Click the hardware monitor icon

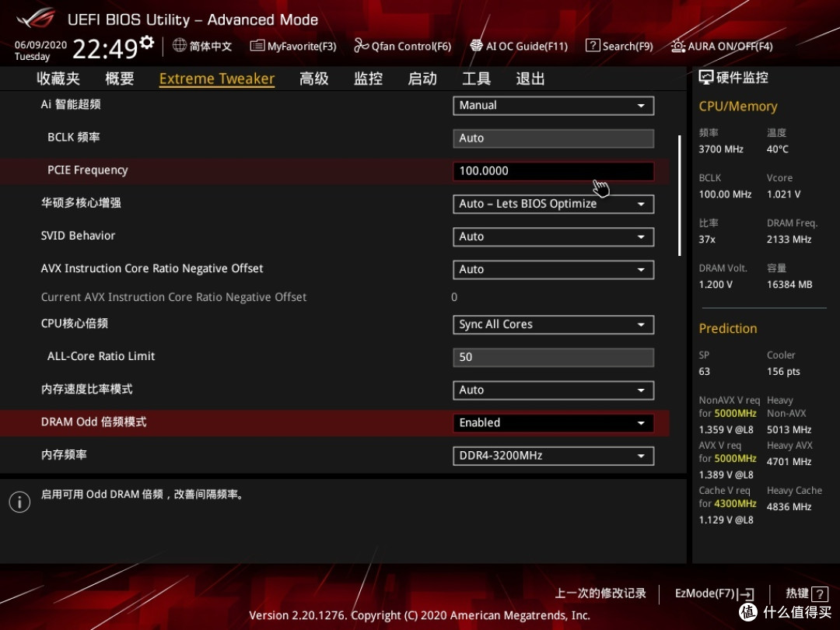click(706, 78)
